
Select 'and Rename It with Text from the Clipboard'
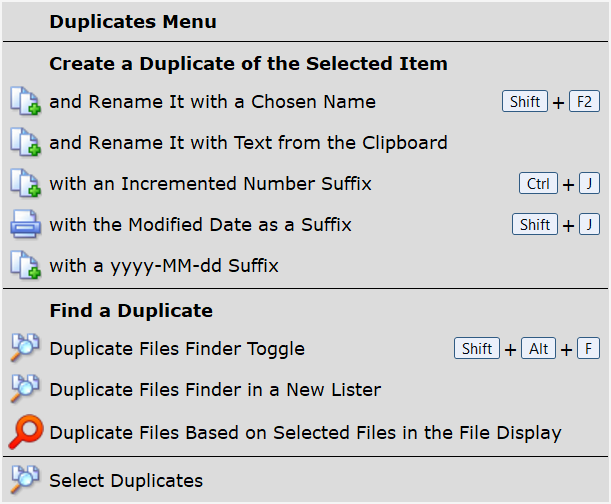248,143
